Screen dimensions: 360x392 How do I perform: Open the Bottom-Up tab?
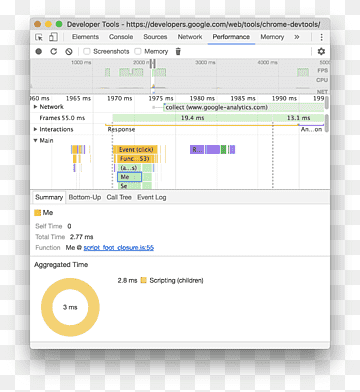click(85, 197)
